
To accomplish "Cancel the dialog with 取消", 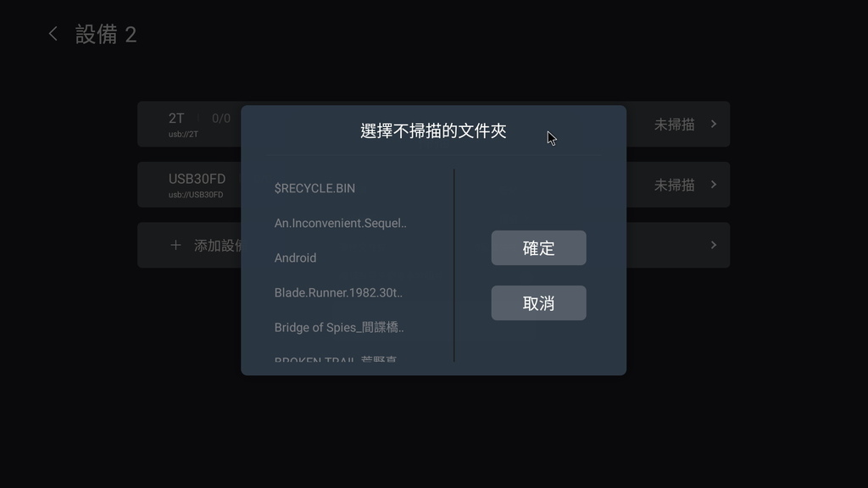I will (x=538, y=302).
